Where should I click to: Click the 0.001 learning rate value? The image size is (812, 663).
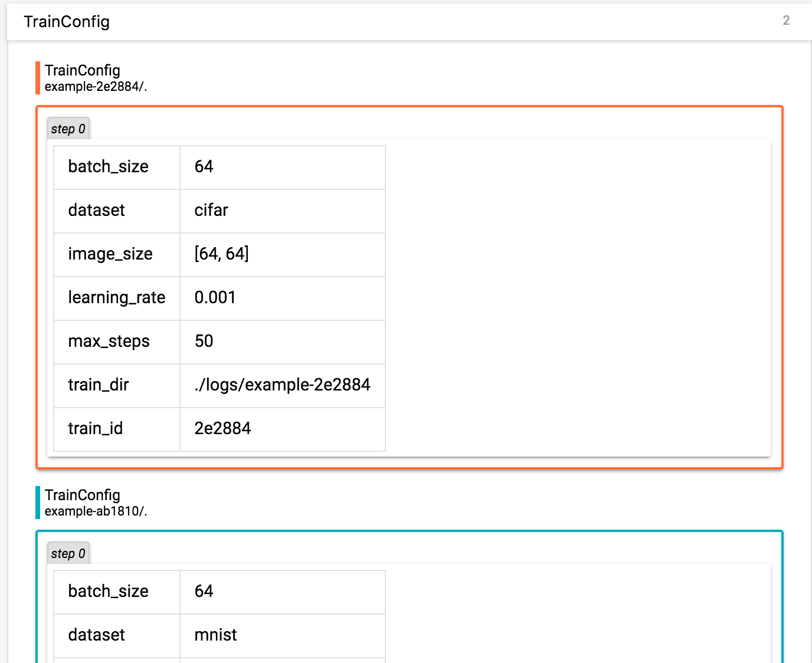point(215,297)
